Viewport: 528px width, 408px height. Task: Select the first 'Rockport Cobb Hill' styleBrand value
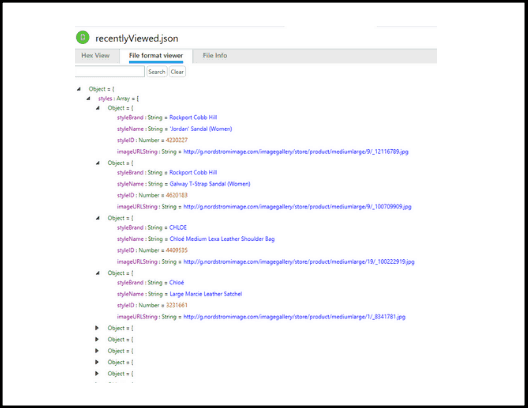193,117
